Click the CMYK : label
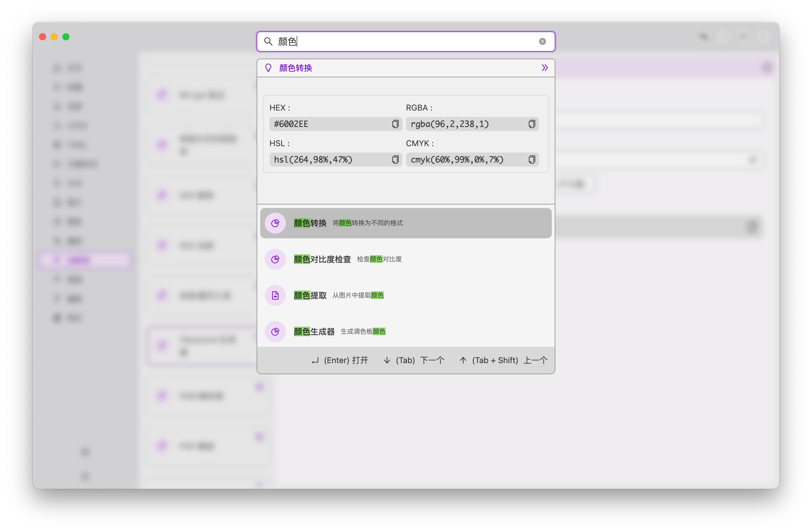 click(420, 143)
